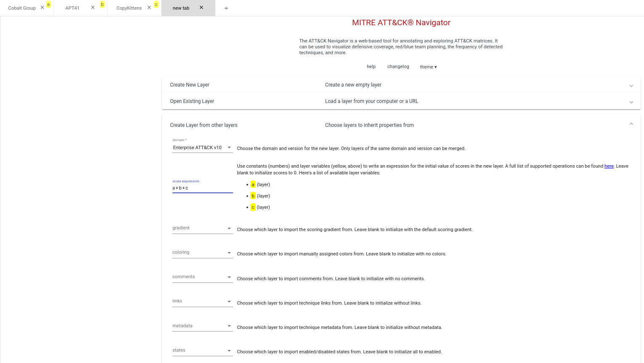The width and height of the screenshot is (644, 363).
Task: Click 'Load a layer from your computer or a URL'
Action: tap(371, 101)
